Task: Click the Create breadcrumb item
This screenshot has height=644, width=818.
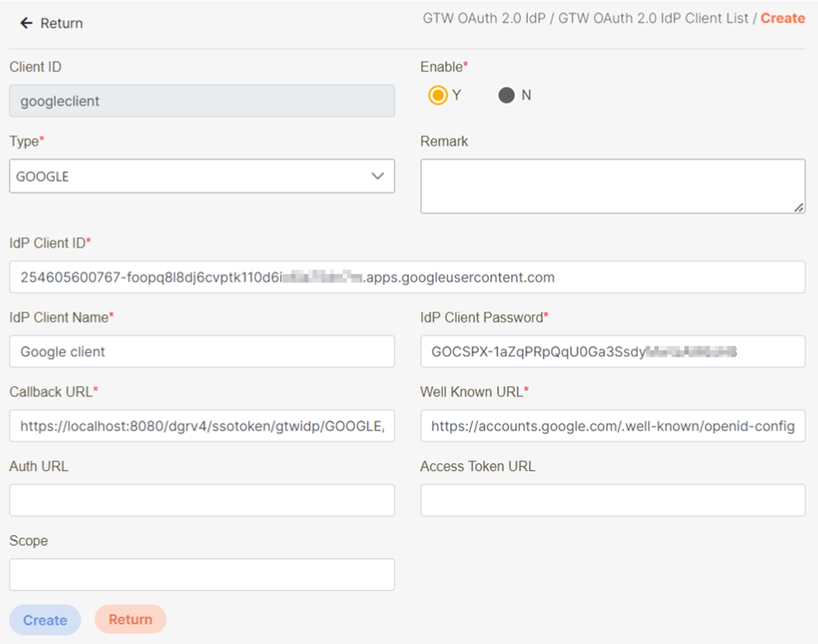Action: tap(782, 19)
